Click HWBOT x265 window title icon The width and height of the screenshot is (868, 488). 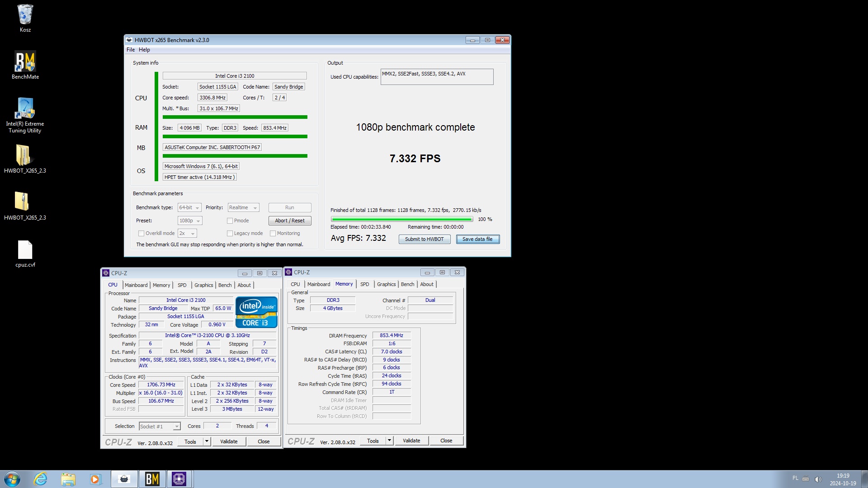(x=129, y=40)
